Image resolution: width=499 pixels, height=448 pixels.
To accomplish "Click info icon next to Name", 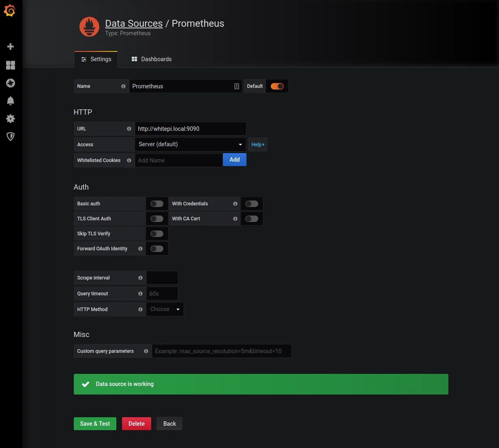I will pos(123,86).
